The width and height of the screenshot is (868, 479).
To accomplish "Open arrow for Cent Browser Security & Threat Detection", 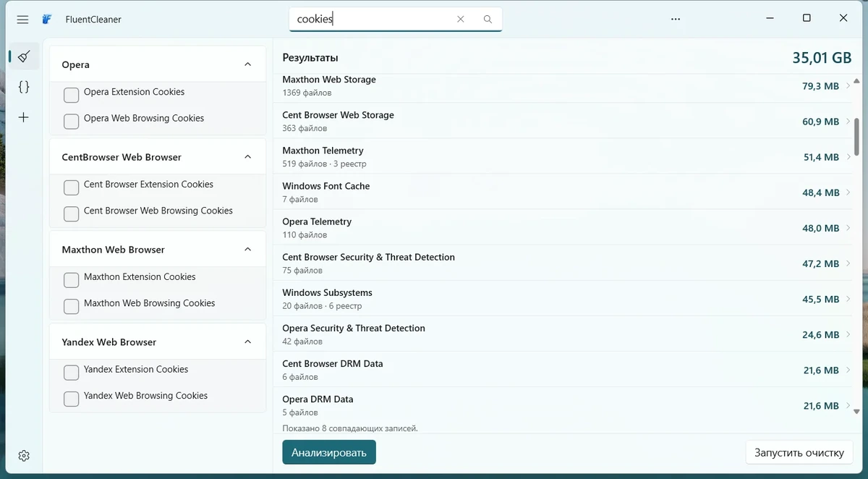I will pyautogui.click(x=848, y=263).
